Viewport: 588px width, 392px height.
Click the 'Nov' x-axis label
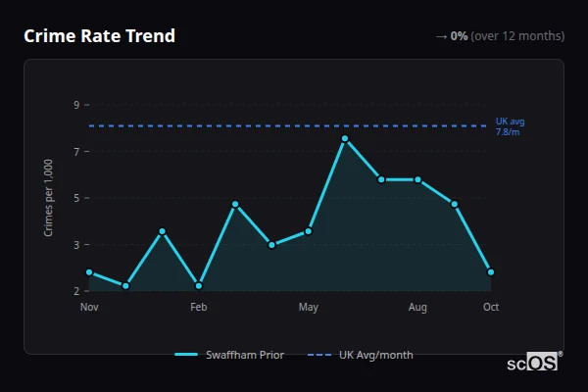coord(89,307)
